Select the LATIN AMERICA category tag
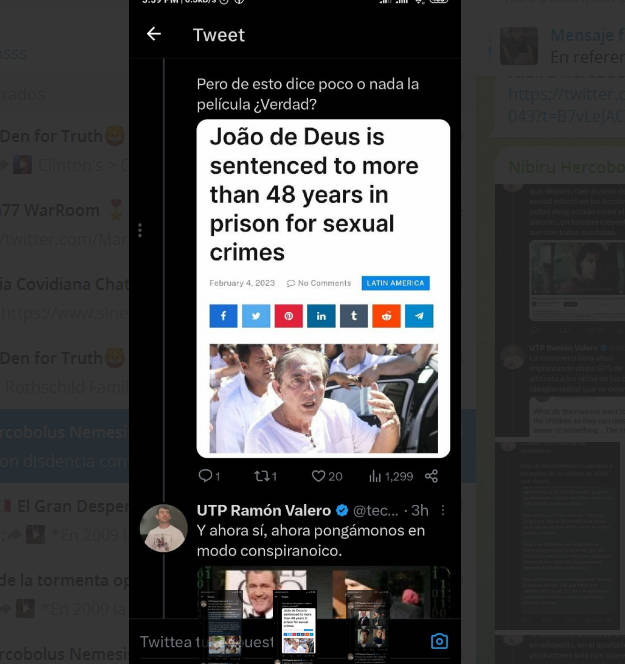The image size is (625, 664). coord(395,283)
